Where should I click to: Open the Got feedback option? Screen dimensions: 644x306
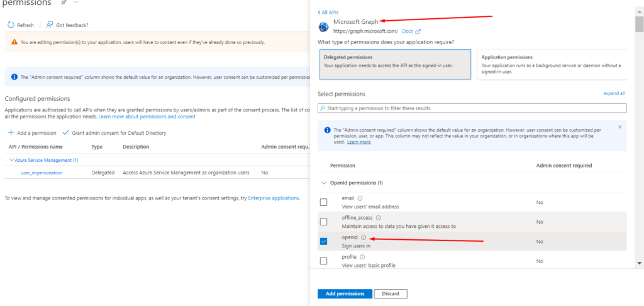tap(67, 25)
